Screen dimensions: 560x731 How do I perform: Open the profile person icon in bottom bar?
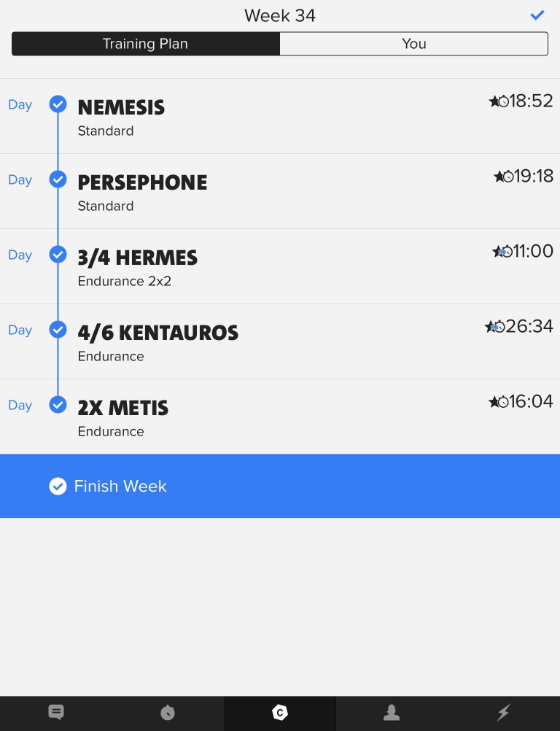point(392,712)
